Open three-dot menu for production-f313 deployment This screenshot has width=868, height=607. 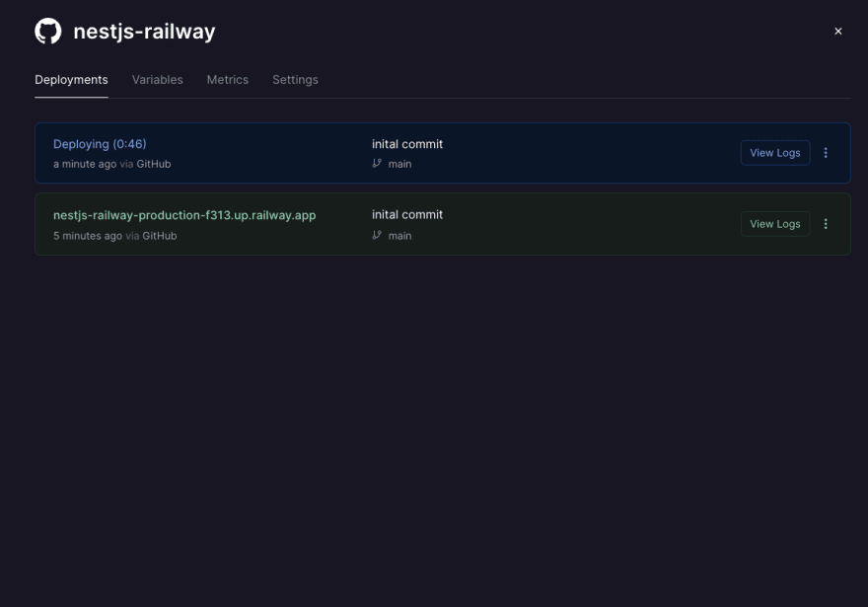(826, 224)
